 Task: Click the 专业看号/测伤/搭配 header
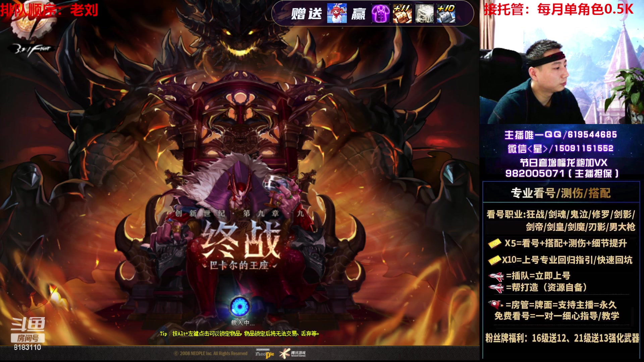[x=560, y=193]
